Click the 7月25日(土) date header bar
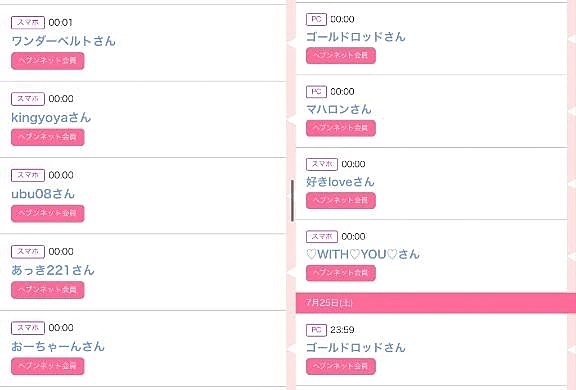 (x=436, y=303)
